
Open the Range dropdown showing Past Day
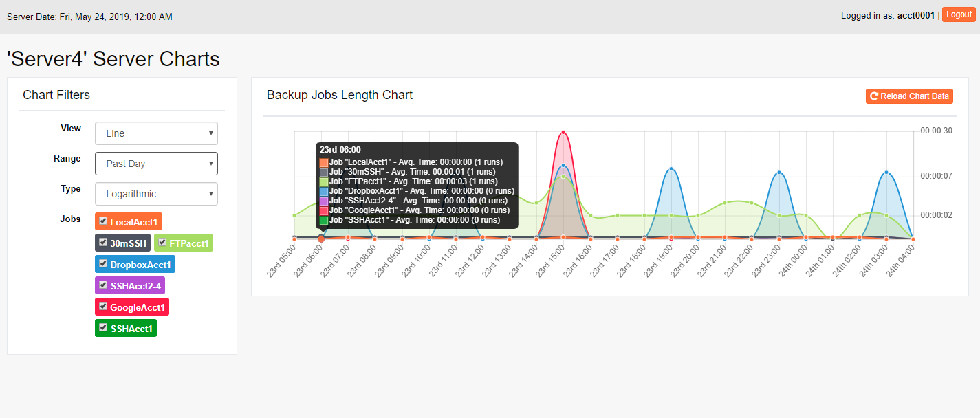tap(156, 164)
